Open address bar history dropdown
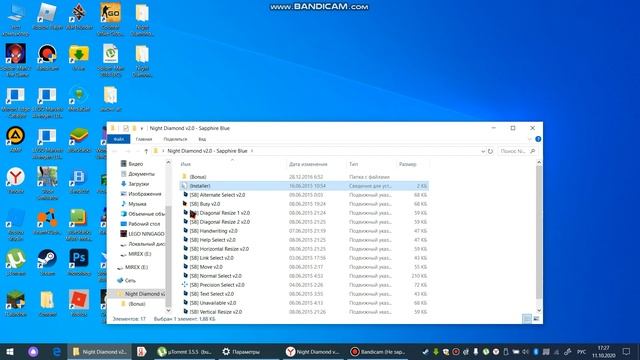 click(483, 151)
